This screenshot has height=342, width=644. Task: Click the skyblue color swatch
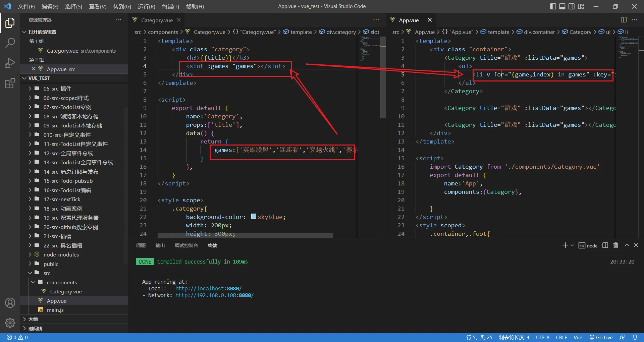point(254,217)
